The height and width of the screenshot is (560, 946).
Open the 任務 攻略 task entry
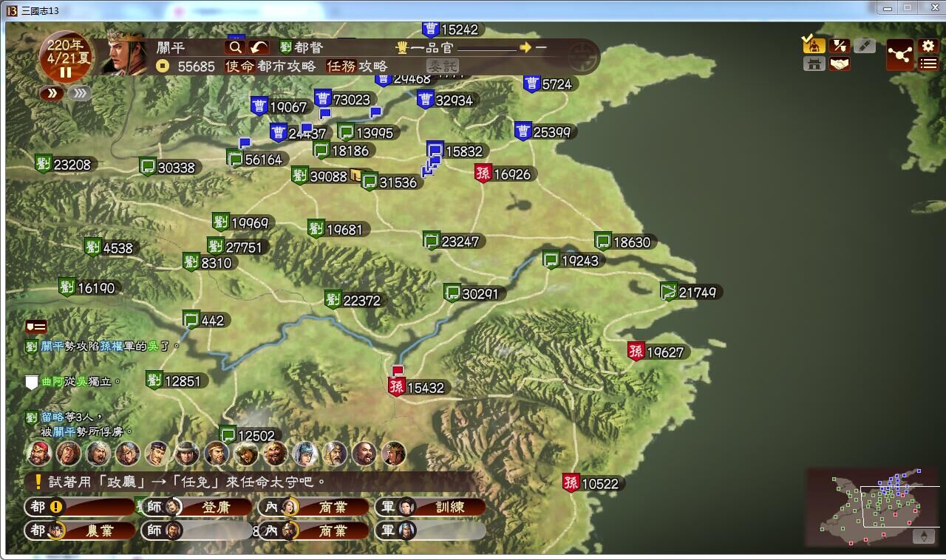[357, 66]
